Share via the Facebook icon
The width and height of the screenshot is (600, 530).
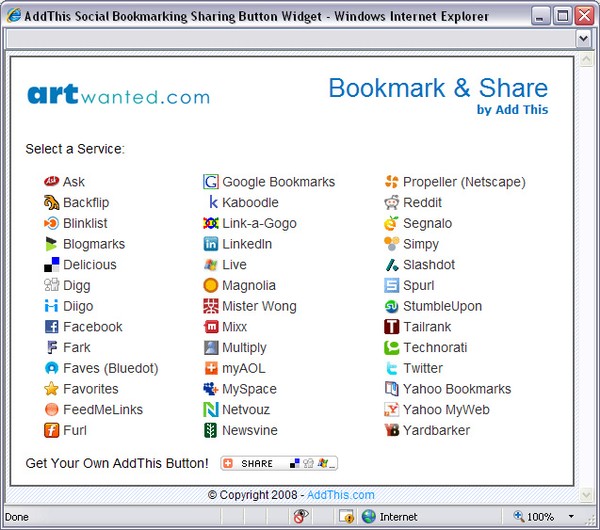tap(51, 326)
